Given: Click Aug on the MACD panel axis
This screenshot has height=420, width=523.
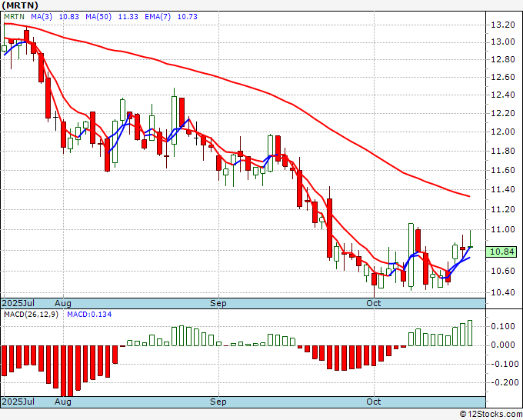Looking at the screenshot, I should (63, 402).
